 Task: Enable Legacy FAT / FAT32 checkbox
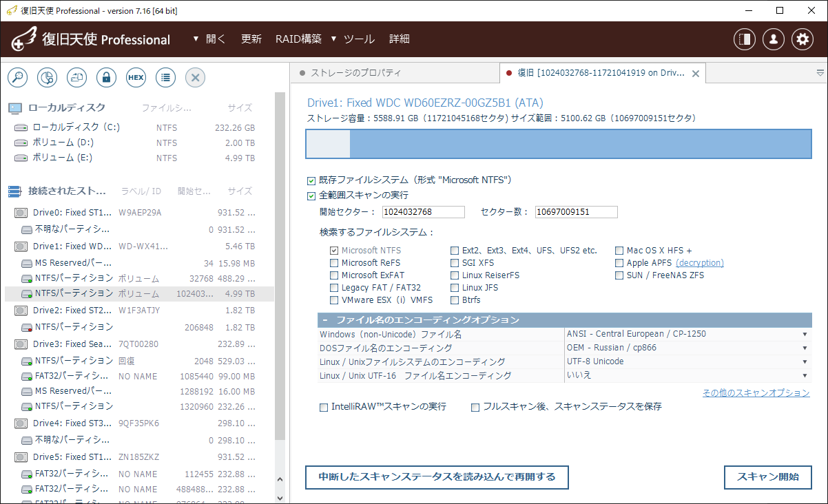334,288
